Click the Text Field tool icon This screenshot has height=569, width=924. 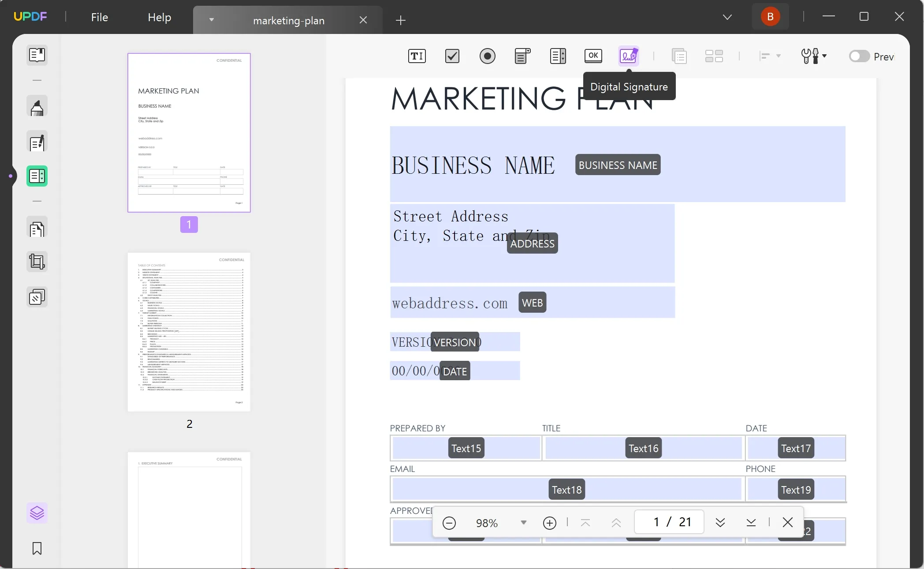[x=417, y=56]
